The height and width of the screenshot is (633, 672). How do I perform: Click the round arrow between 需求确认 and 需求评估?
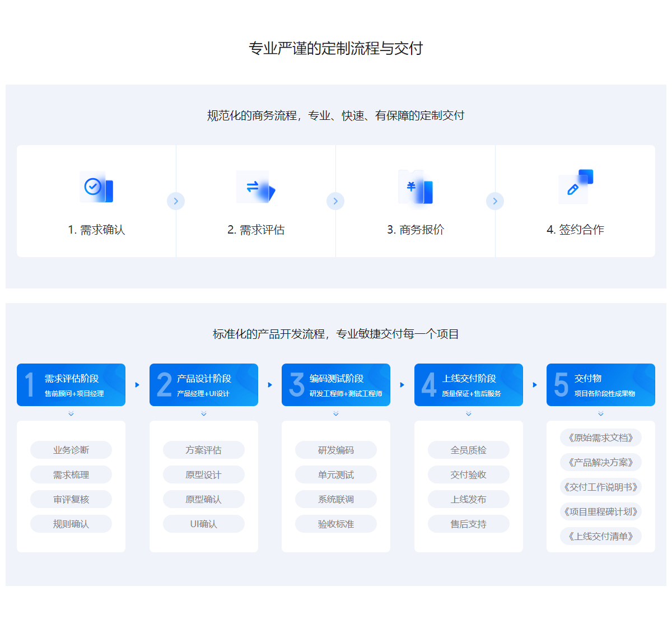[x=176, y=201]
